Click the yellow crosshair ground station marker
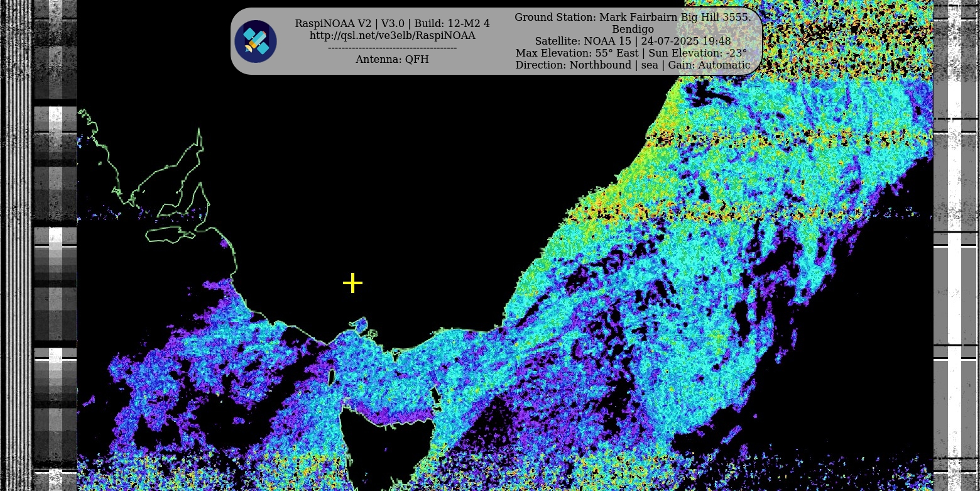 point(352,283)
